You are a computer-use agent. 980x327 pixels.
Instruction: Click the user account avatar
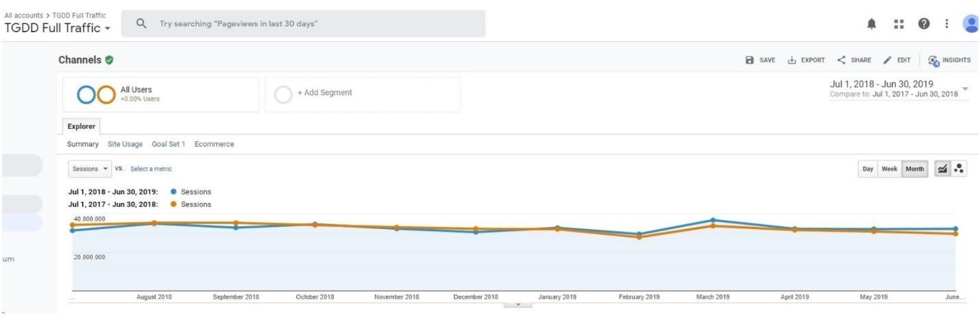970,24
